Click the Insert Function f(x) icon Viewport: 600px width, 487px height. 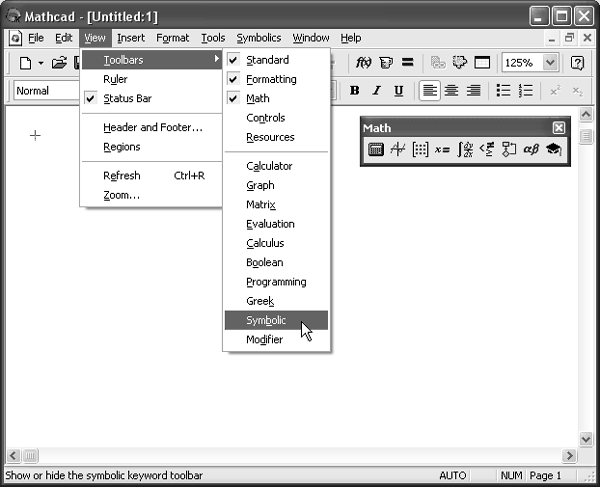tap(363, 62)
